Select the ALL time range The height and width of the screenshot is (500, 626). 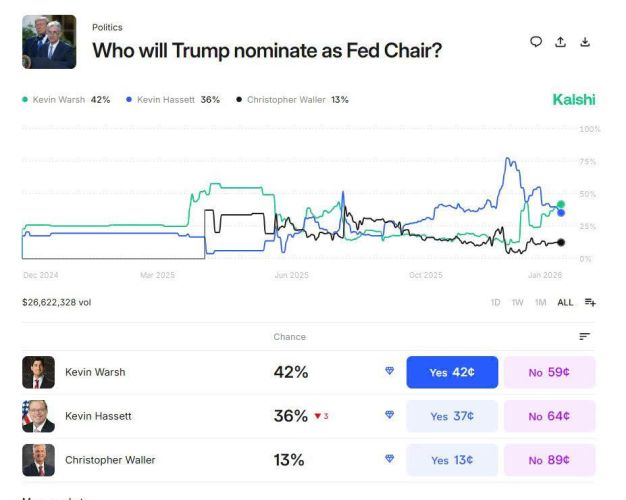pos(565,302)
